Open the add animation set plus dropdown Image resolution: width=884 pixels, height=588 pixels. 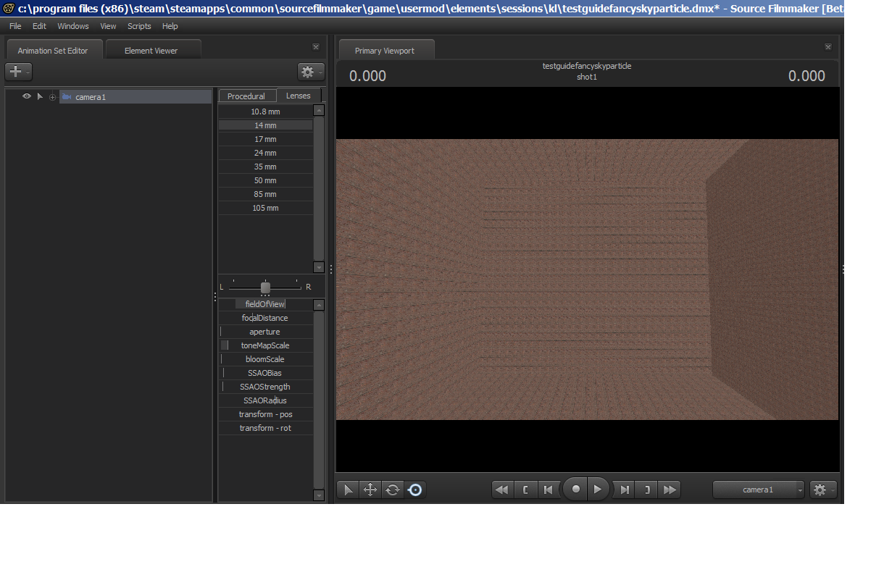tap(18, 72)
